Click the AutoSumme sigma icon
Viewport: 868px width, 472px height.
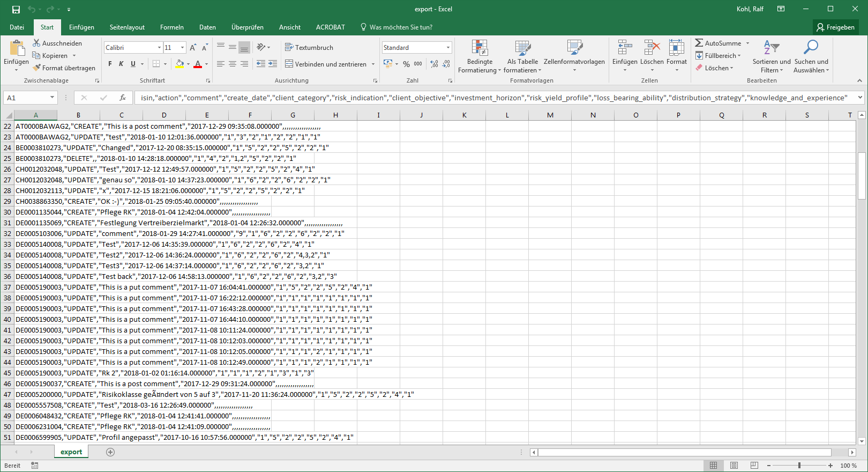[699, 43]
